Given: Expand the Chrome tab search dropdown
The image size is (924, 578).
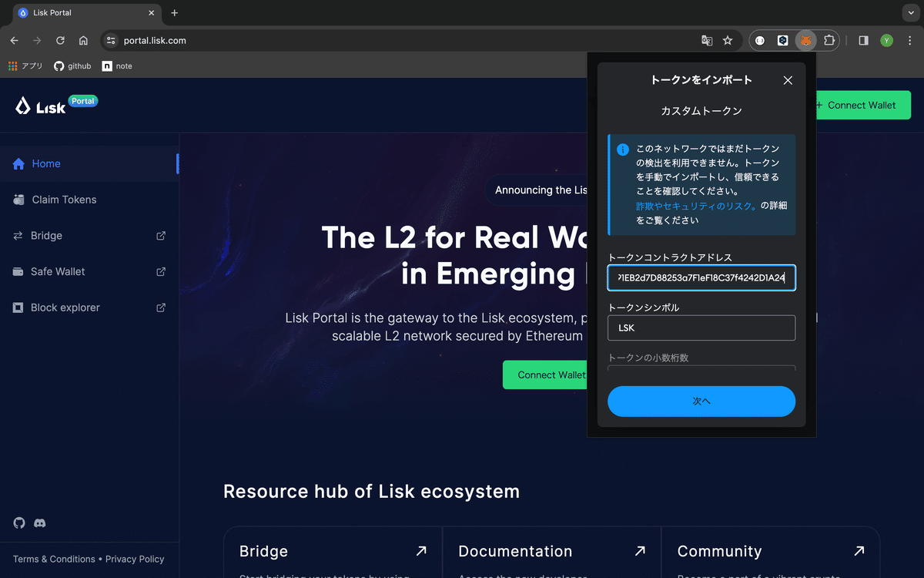Looking at the screenshot, I should tap(911, 13).
